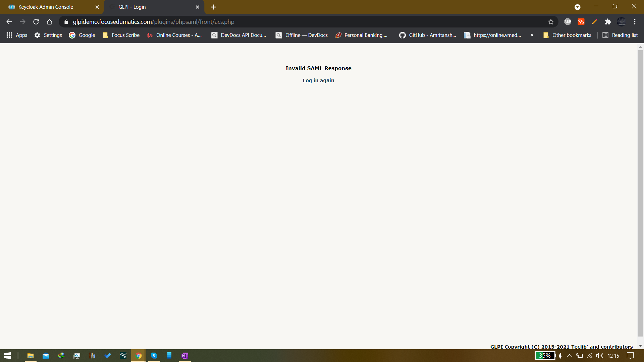Click the Log in again link
This screenshot has height=362, width=644.
pyautogui.click(x=318, y=80)
